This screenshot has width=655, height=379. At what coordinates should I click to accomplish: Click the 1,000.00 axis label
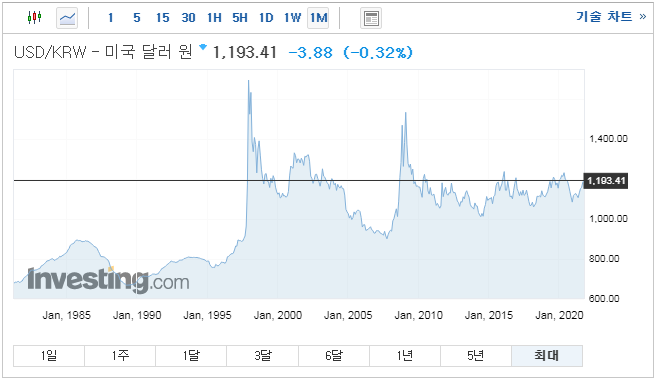[x=608, y=219]
